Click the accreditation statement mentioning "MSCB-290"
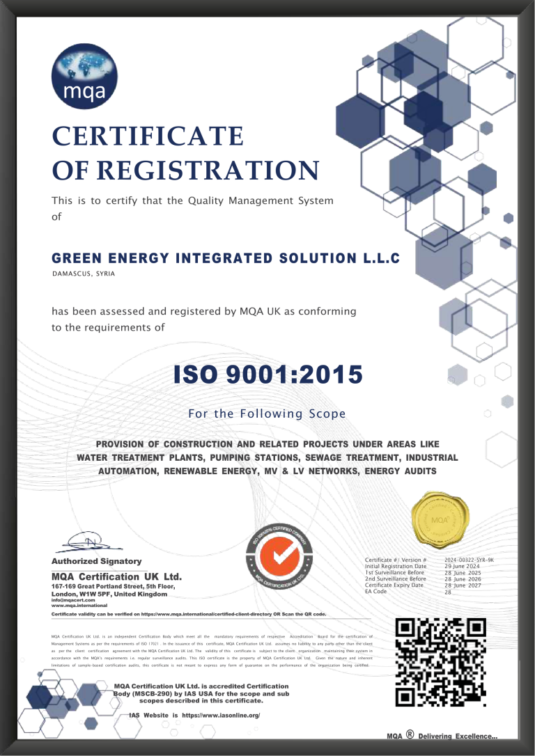The width and height of the screenshot is (535, 756). click(201, 693)
